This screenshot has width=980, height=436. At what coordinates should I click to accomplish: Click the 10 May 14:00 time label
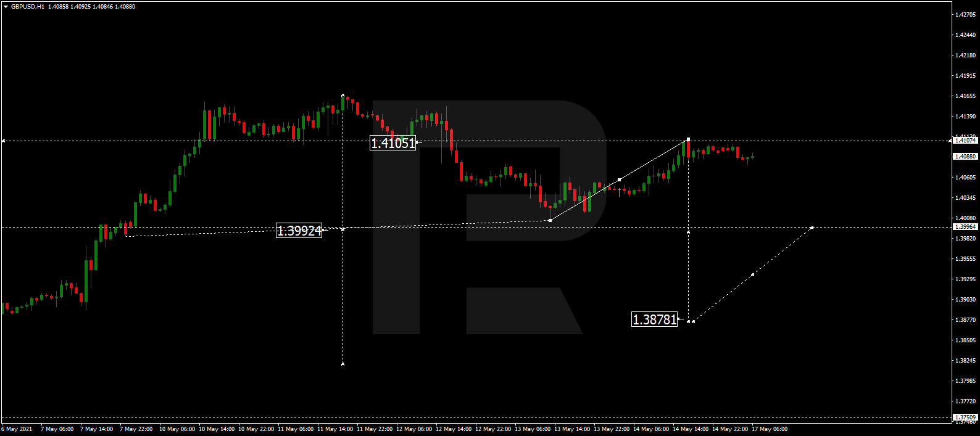[x=217, y=429]
